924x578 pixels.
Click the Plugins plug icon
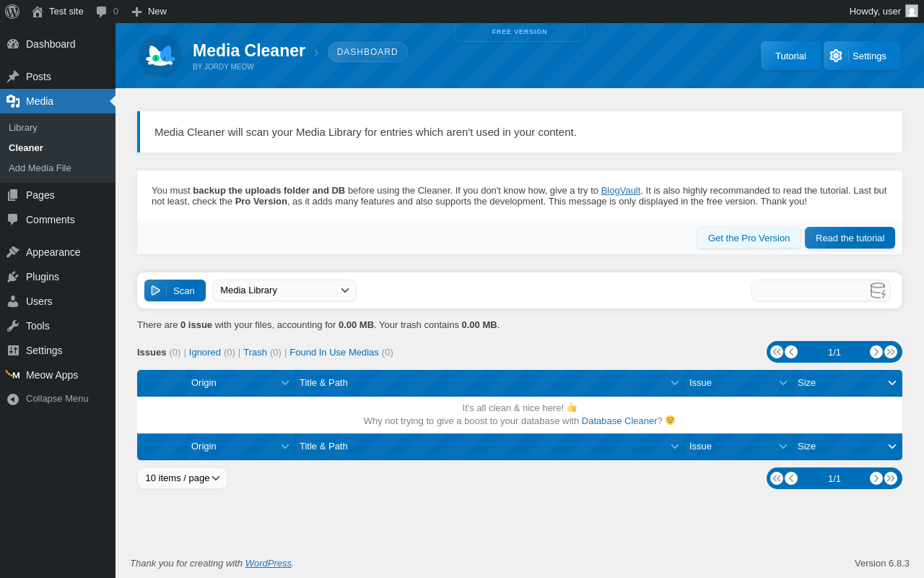[x=13, y=277]
